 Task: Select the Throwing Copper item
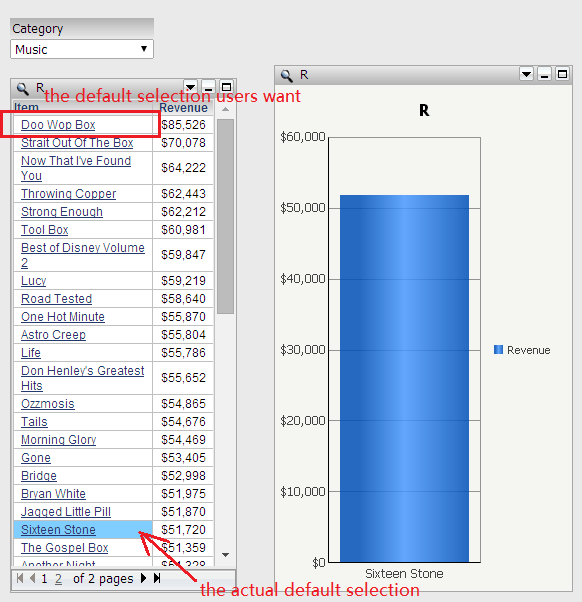coord(68,194)
